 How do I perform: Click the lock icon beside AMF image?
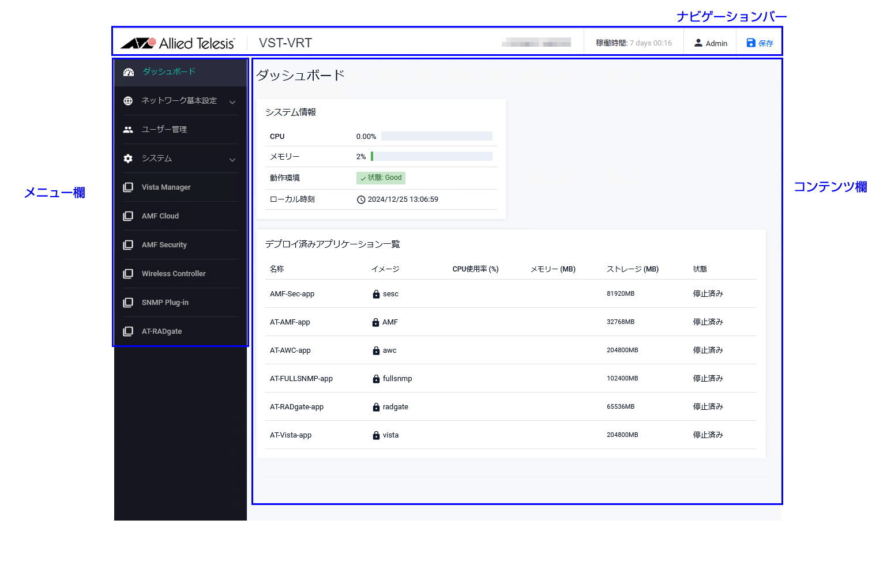tap(375, 322)
